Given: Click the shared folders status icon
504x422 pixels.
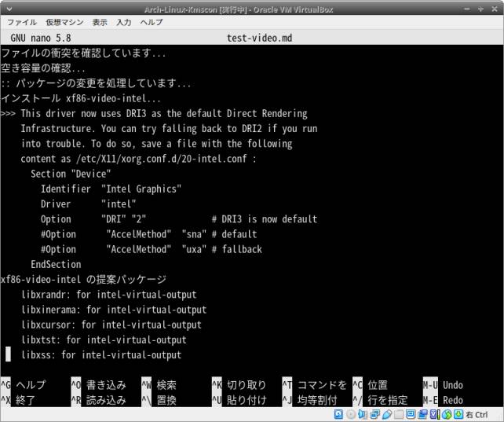Looking at the screenshot, I should click(399, 414).
